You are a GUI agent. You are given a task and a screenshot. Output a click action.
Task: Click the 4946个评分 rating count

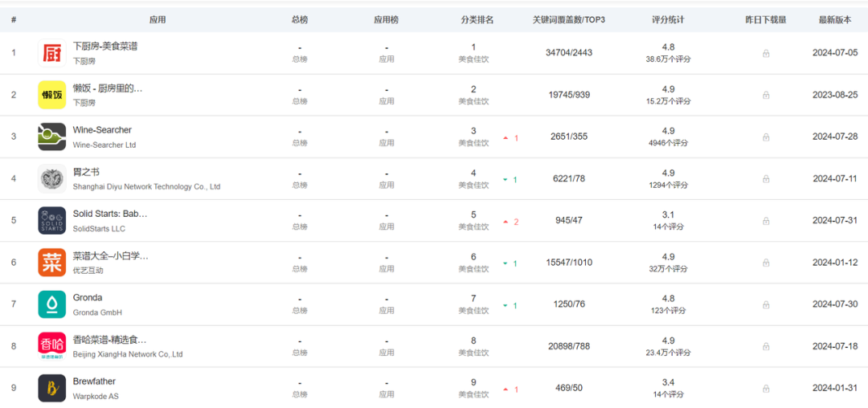pyautogui.click(x=668, y=143)
